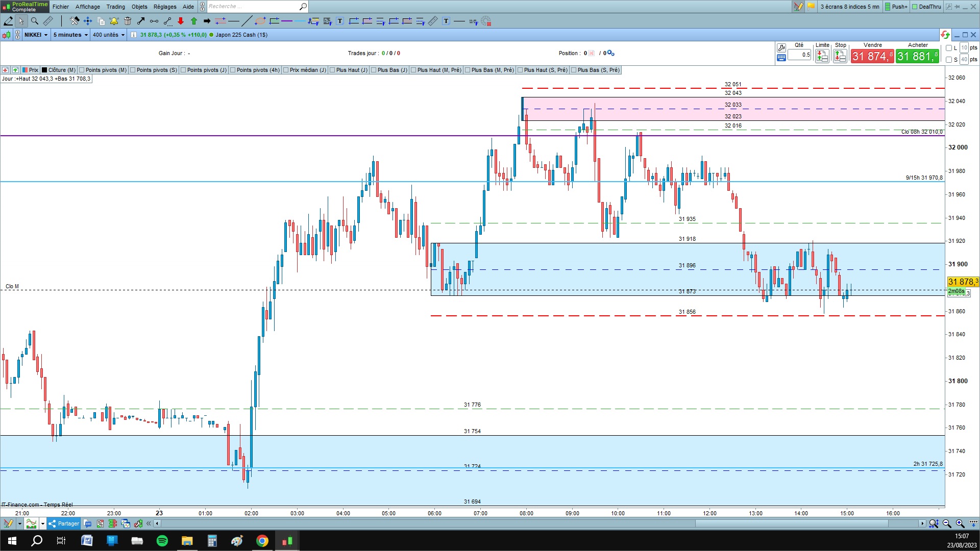The height and width of the screenshot is (551, 980).
Task: Select the ellipse drawing tool
Action: [260, 21]
